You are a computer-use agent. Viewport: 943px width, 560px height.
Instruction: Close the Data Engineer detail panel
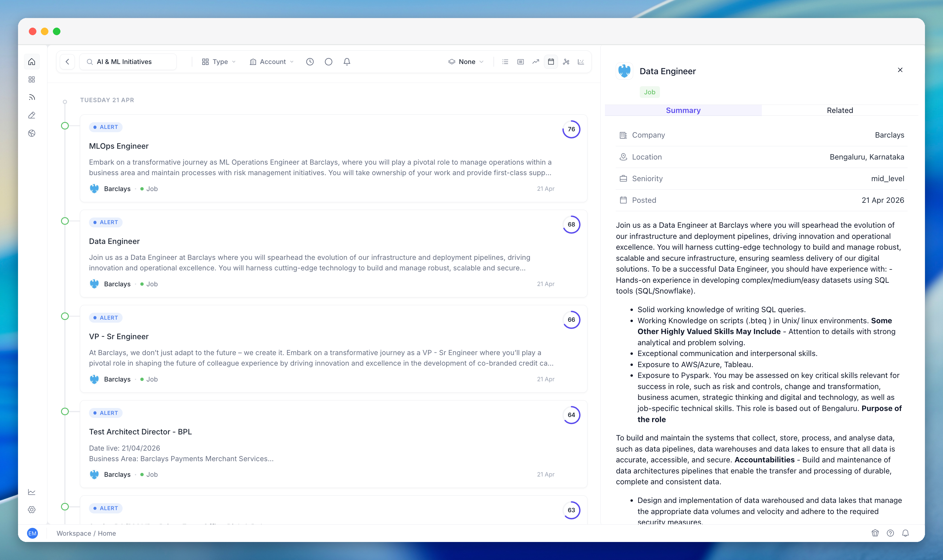[900, 70]
